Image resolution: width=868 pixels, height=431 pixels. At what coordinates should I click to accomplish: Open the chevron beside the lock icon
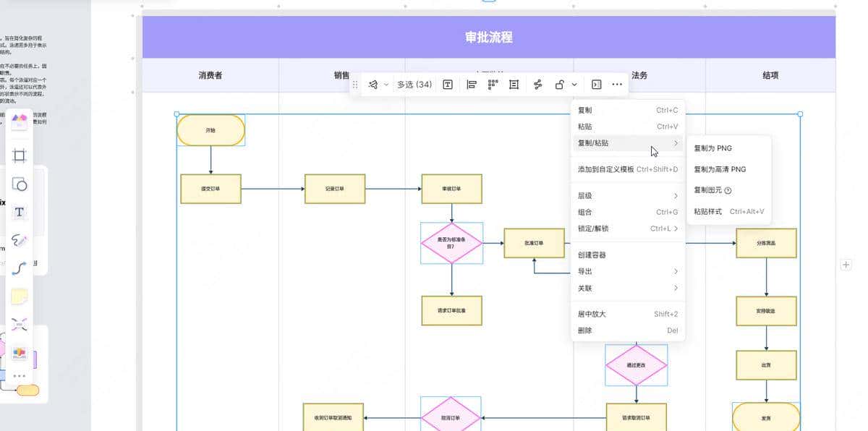(574, 85)
